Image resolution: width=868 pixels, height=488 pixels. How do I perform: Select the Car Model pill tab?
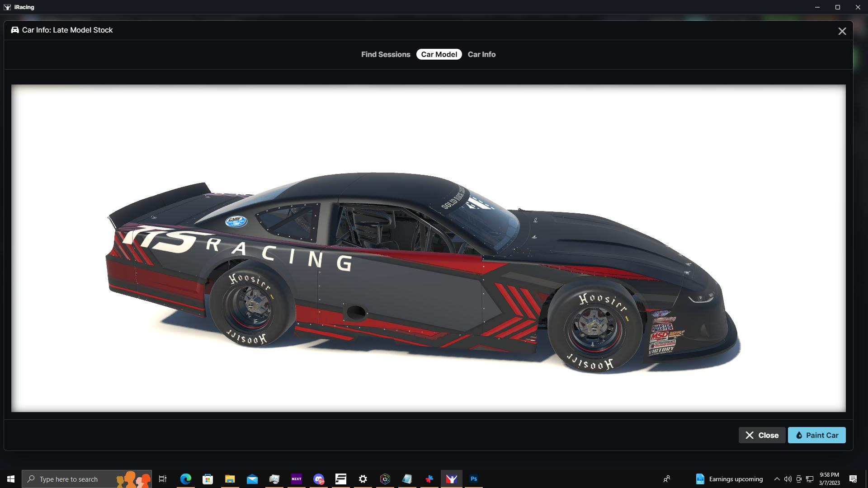(439, 54)
